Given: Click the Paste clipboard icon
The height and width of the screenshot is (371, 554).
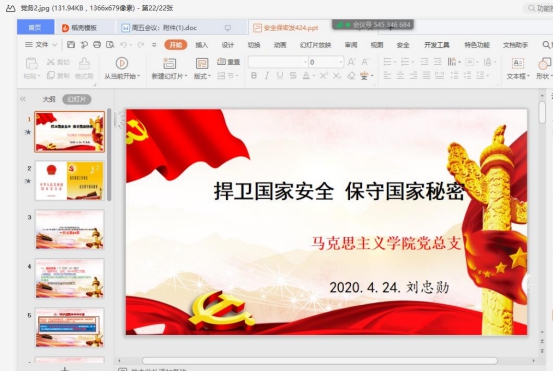Looking at the screenshot, I should (32, 63).
